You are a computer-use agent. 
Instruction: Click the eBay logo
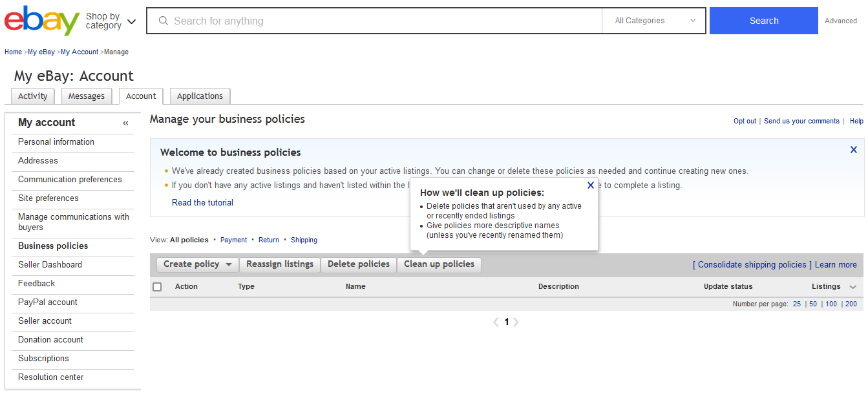click(42, 21)
